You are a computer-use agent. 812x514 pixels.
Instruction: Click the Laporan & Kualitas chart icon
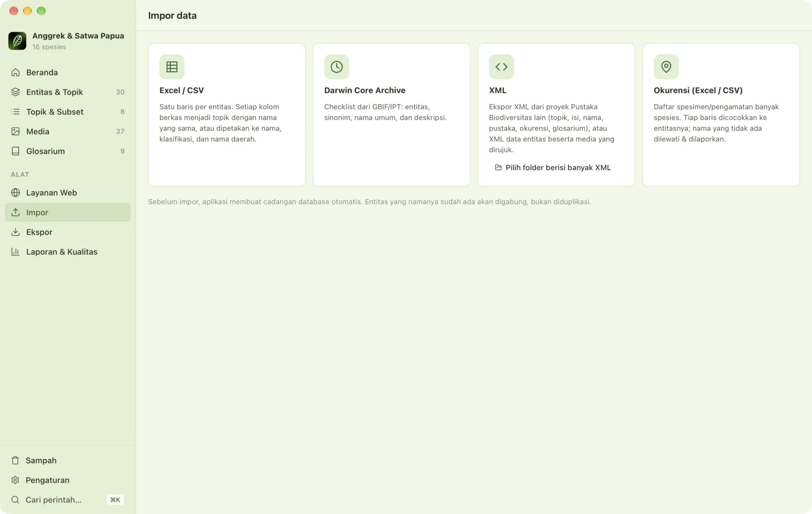tap(16, 252)
